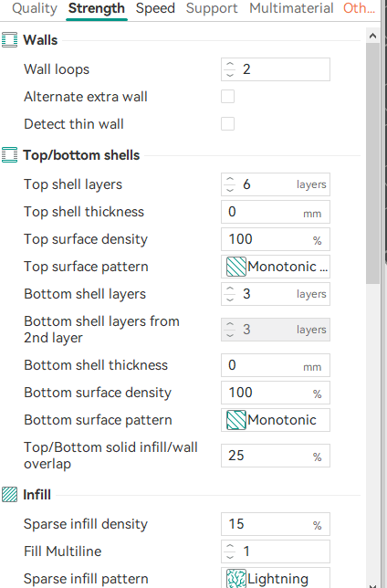Open the truncated Others tab
Screen dimensions: 387x588
359,8
